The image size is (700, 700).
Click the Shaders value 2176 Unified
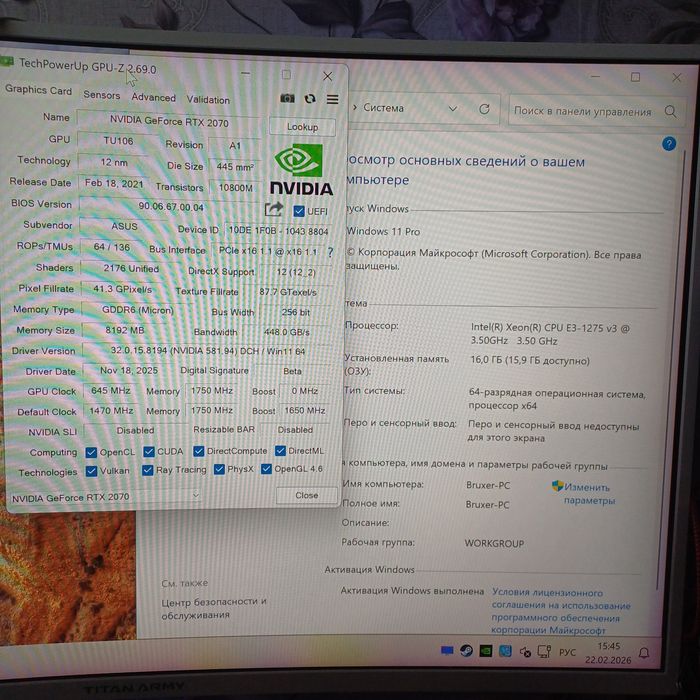pos(131,268)
